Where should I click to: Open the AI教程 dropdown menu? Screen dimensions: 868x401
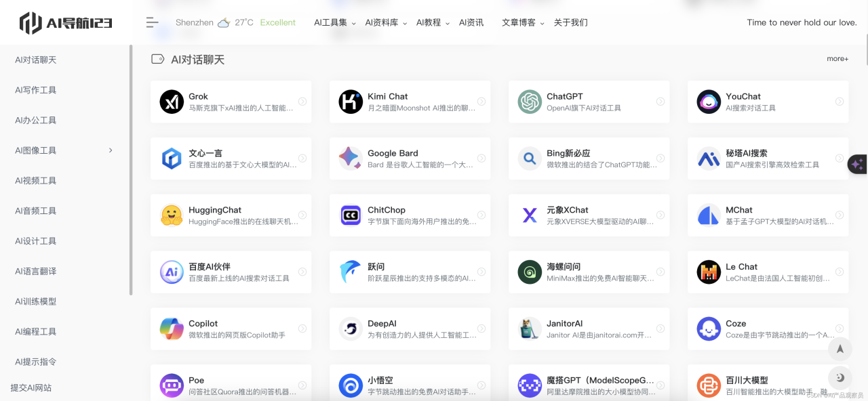(433, 22)
